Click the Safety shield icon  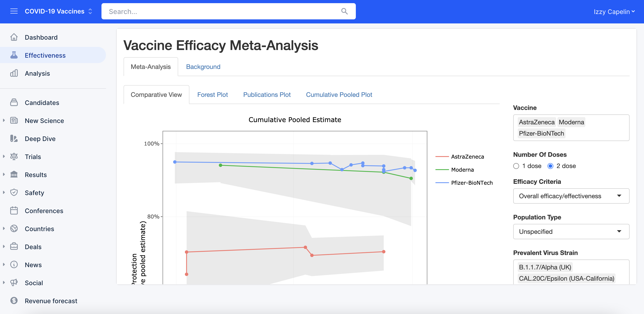14,193
